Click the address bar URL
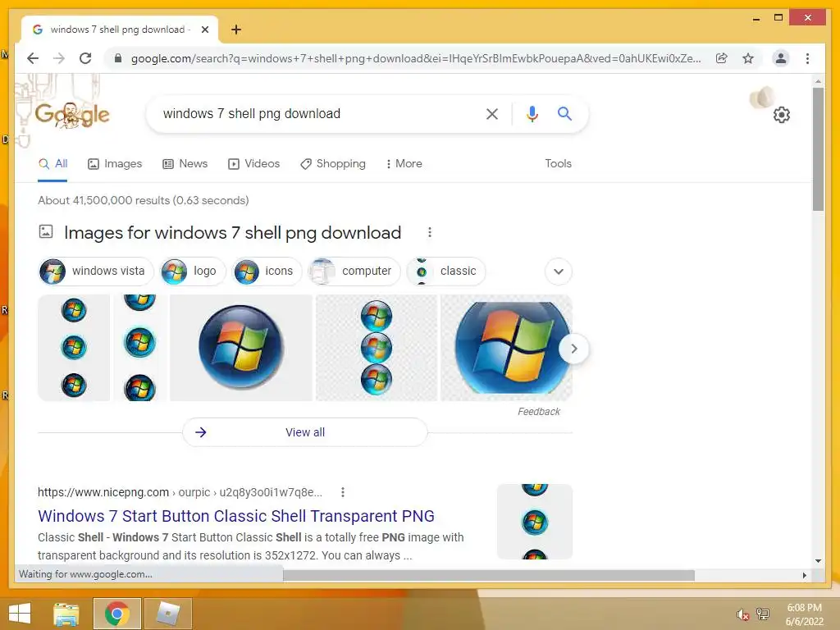 [416, 58]
